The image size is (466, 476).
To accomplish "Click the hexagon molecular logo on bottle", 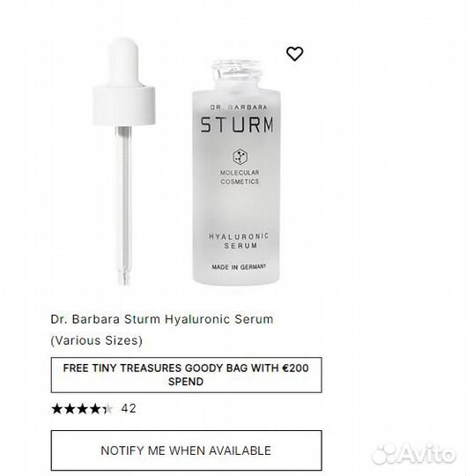I will tap(240, 157).
